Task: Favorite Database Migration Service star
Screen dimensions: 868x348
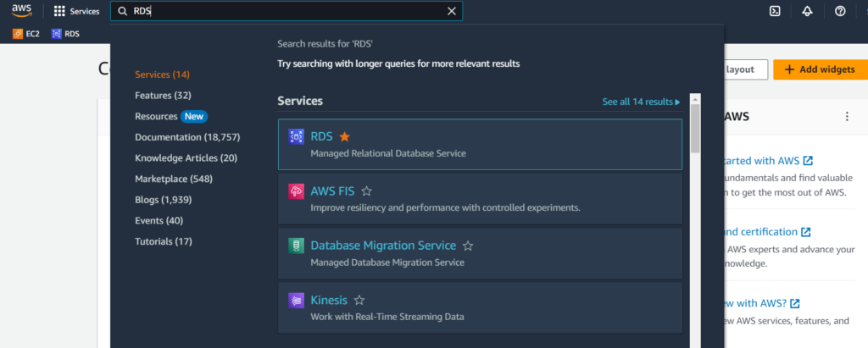Action: click(x=468, y=246)
